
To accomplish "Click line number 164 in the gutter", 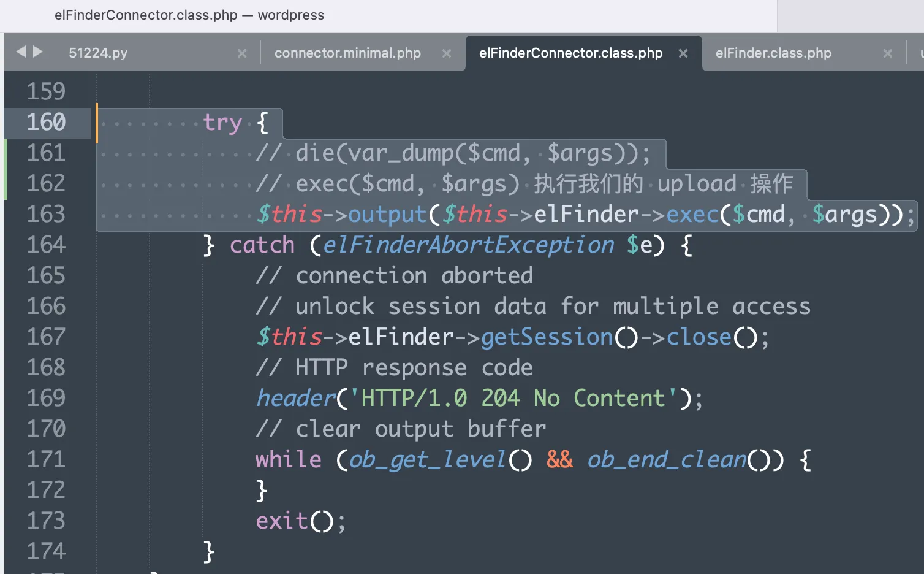I will tap(46, 245).
